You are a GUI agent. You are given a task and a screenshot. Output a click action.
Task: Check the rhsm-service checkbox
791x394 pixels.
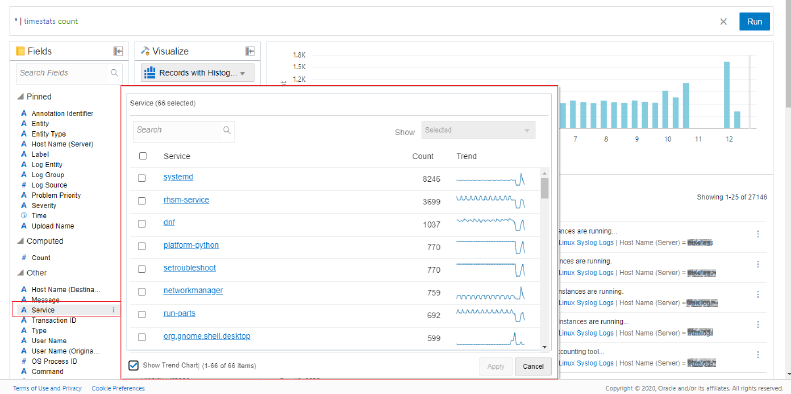pos(142,201)
